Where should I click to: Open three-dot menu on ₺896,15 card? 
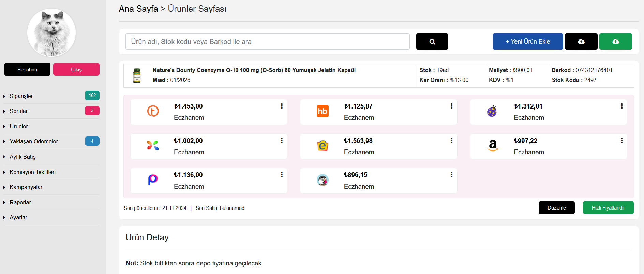coord(451,175)
